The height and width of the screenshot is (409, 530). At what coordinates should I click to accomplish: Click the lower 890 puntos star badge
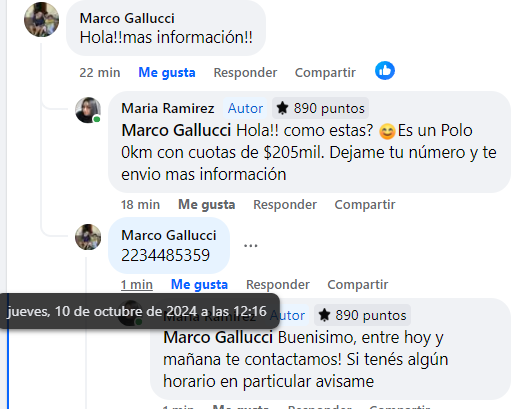[362, 315]
